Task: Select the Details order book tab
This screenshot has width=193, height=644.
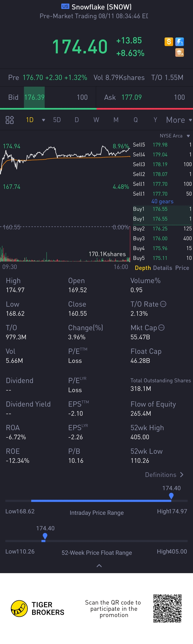Action: (x=162, y=268)
